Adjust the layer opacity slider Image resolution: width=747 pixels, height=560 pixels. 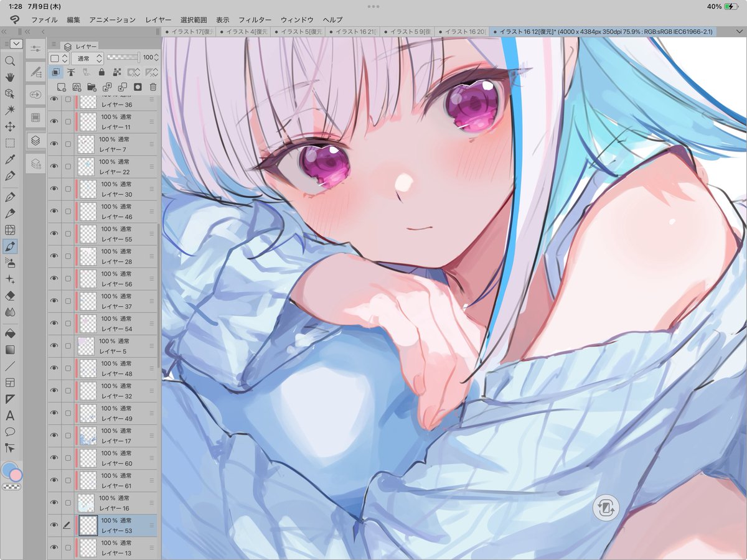[x=123, y=57]
